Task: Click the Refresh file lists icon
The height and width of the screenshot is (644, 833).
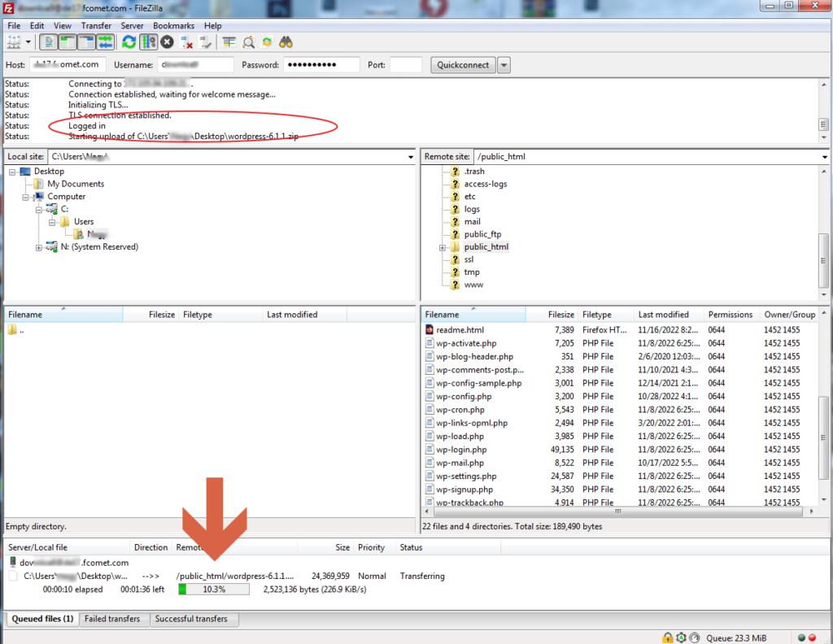Action: click(129, 42)
